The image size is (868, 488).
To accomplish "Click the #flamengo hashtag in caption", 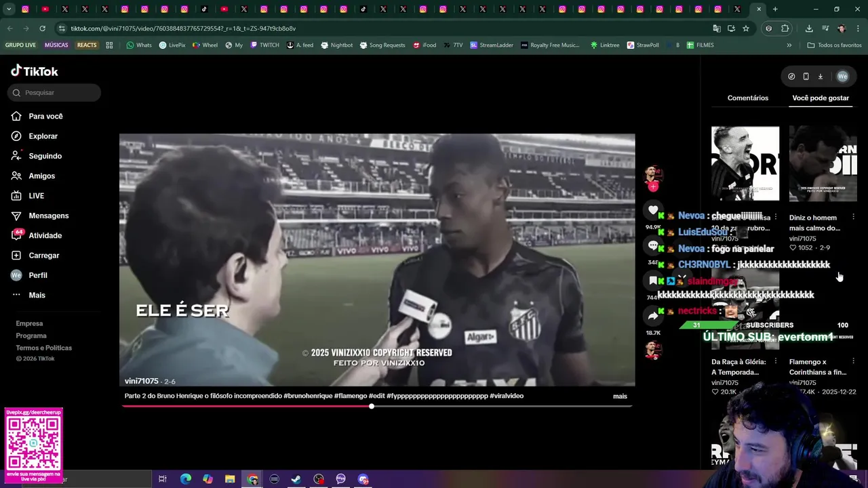I will [351, 396].
